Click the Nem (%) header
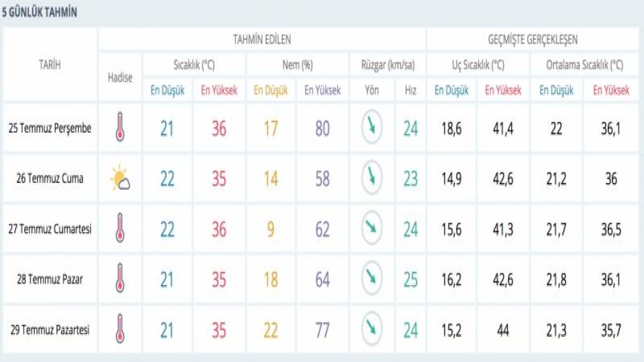Viewport: 644px width, 362px height. (x=297, y=65)
